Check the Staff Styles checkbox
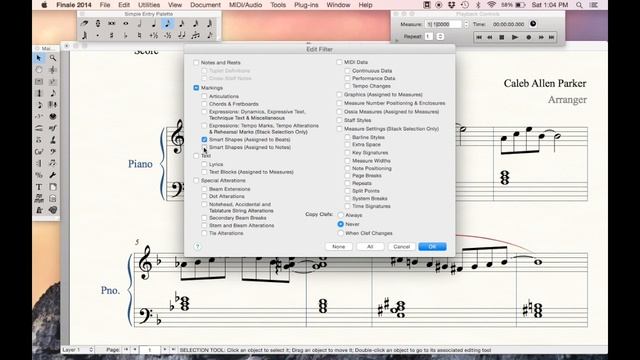This screenshot has width=640, height=360. (339, 120)
